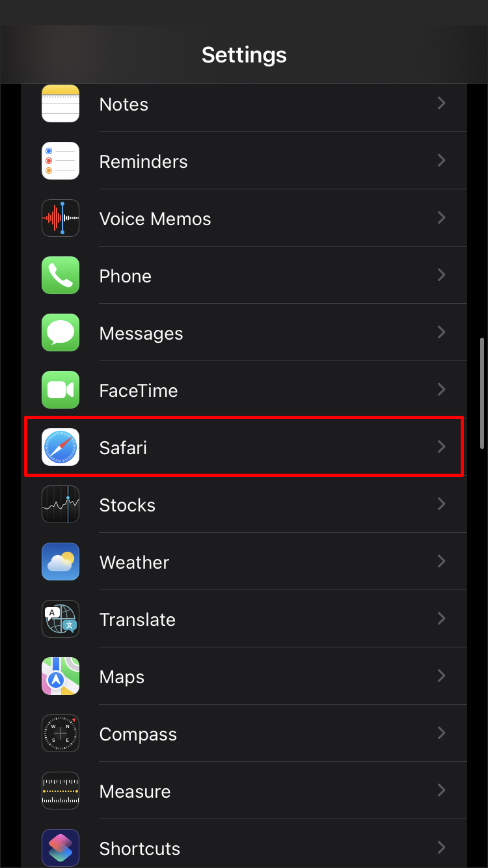Tap the green Phone icon
Viewport: 488px width, 868px height.
pos(61,275)
